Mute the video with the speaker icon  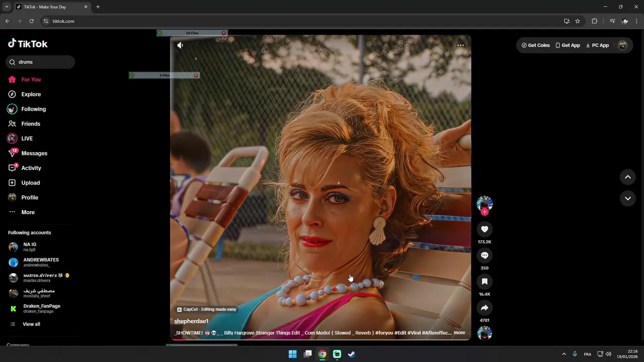tap(180, 45)
